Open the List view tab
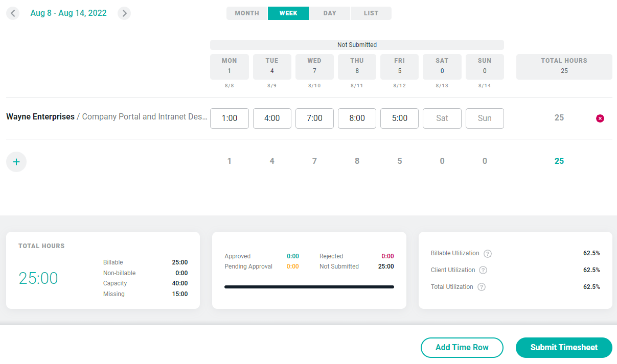This screenshot has height=364, width=617. tap(371, 13)
